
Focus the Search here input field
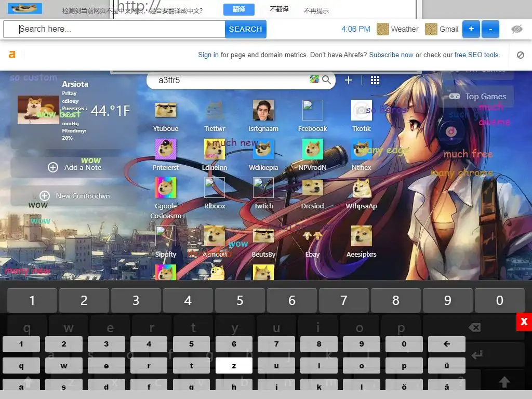(114, 29)
